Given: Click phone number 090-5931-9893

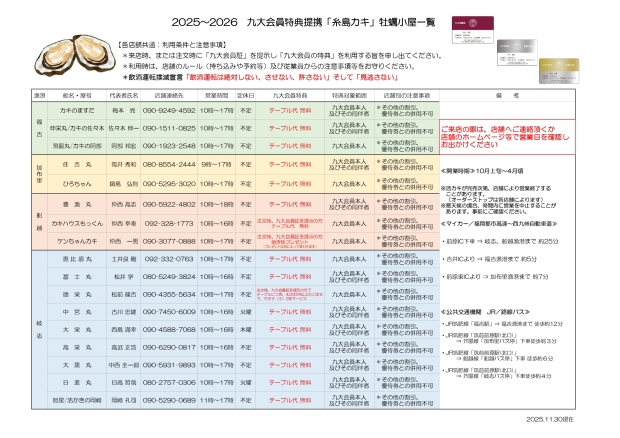Looking at the screenshot, I should click(x=169, y=365).
